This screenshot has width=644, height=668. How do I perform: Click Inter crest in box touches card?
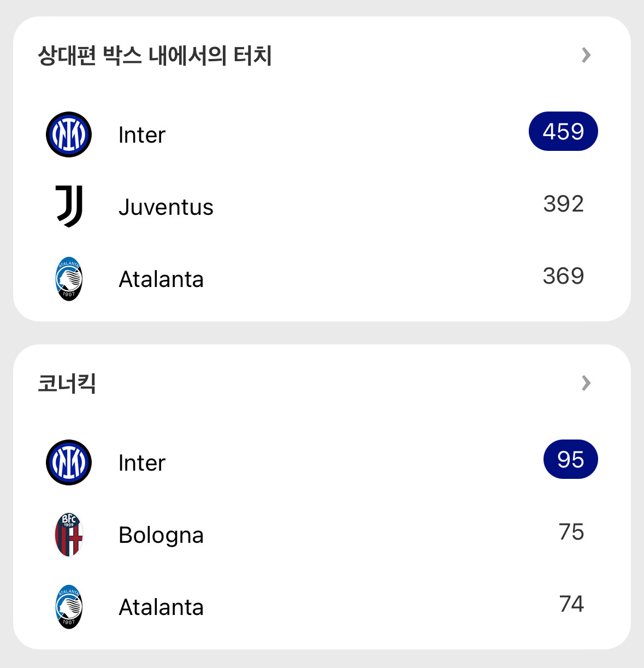point(69,134)
